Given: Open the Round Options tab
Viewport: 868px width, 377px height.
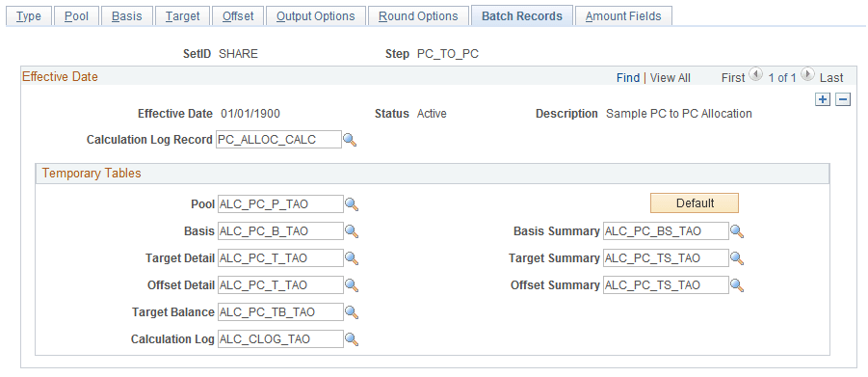Looking at the screenshot, I should [x=418, y=16].
